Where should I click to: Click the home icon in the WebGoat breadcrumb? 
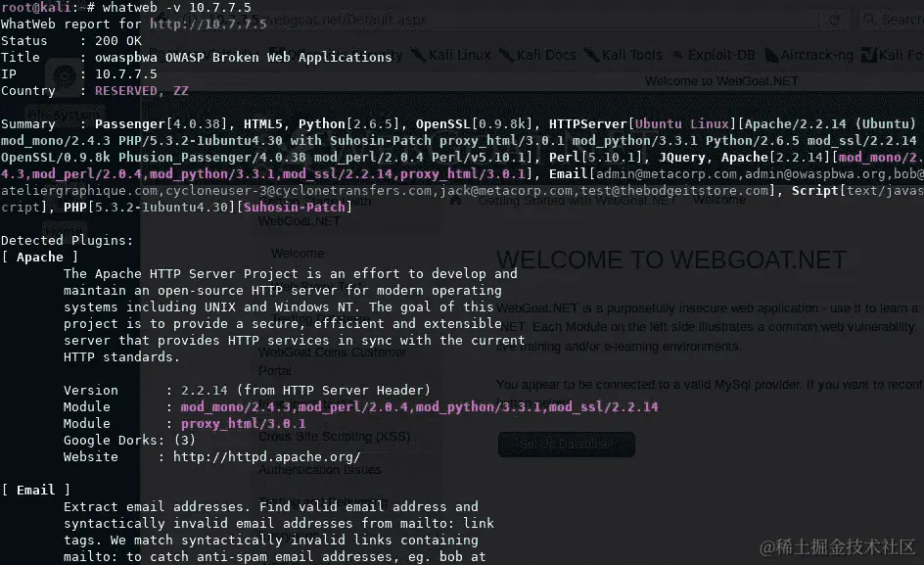point(455,200)
